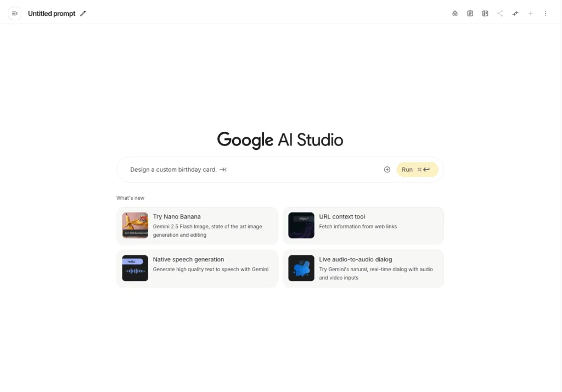Viewport: 562px width, 392px height.
Task: Click the plus icon for new chat
Action: (531, 14)
